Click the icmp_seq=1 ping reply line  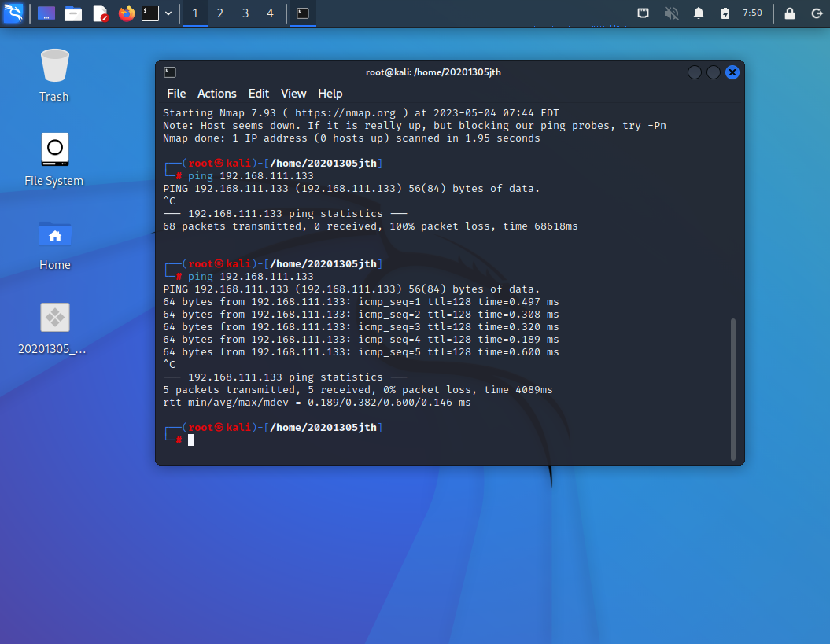click(361, 302)
